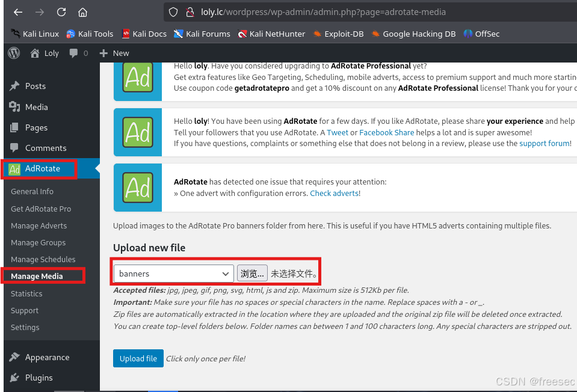Click the shield tracking protection icon

pos(173,12)
